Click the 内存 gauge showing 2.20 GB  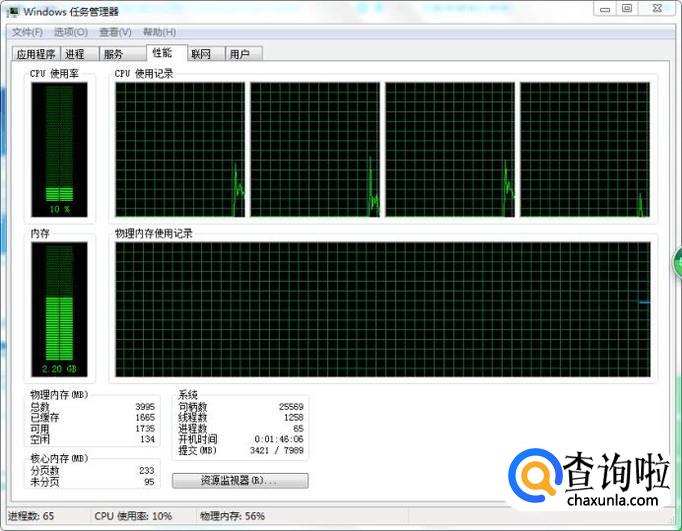pos(59,309)
